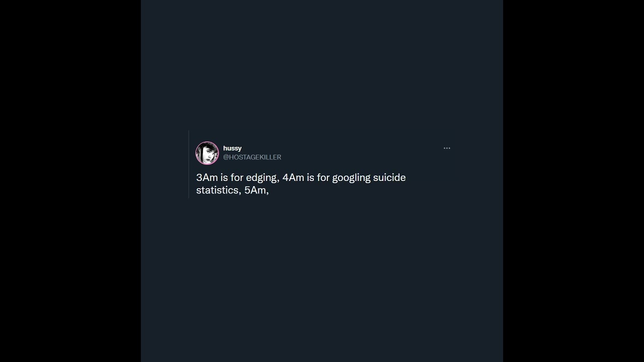Click the black letterbox bar on the left
This screenshot has height=362, width=644.
(70, 181)
